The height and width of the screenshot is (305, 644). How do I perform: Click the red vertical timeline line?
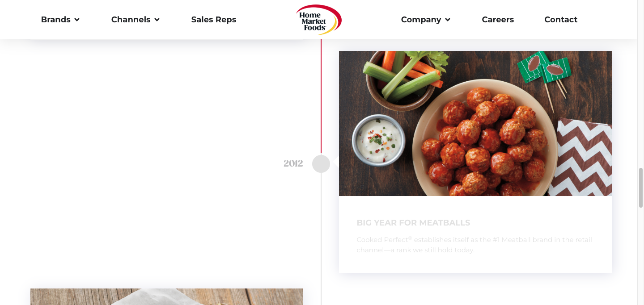tap(321, 96)
